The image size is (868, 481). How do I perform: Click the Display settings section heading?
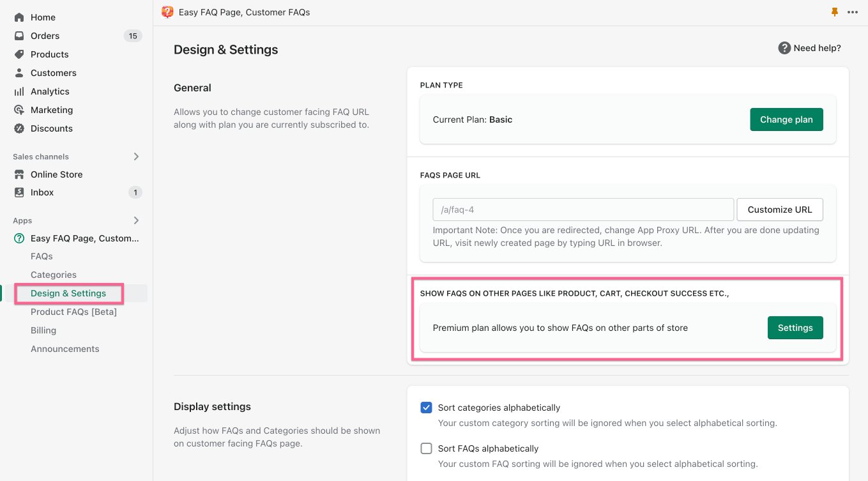[212, 406]
